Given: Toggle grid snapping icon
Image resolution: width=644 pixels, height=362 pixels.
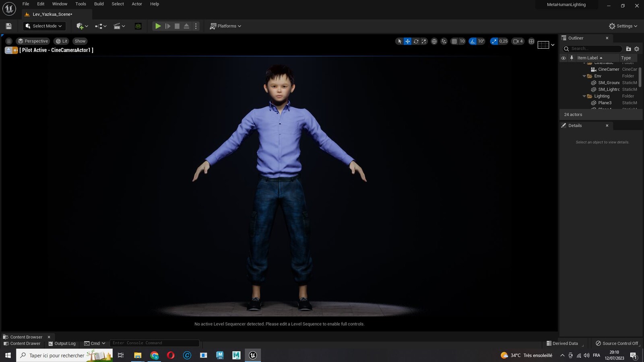Looking at the screenshot, I should point(454,41).
